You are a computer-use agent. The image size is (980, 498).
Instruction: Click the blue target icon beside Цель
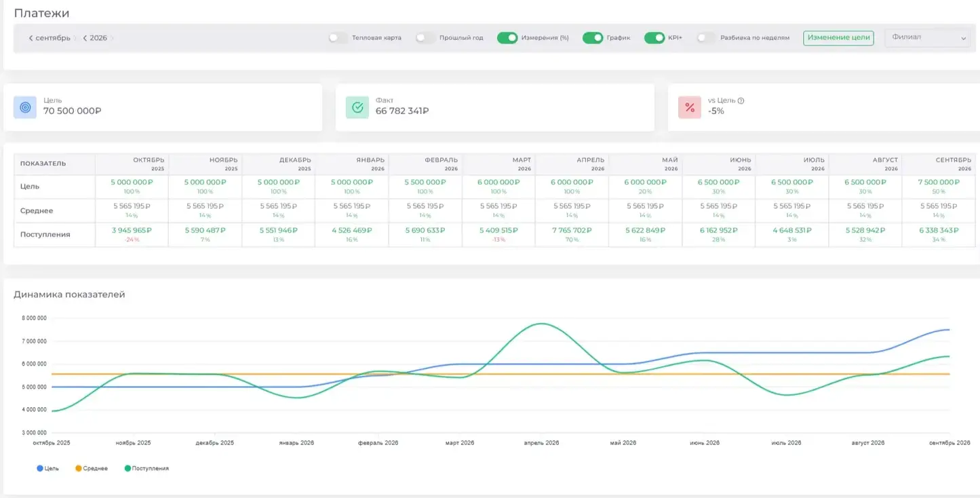25,107
